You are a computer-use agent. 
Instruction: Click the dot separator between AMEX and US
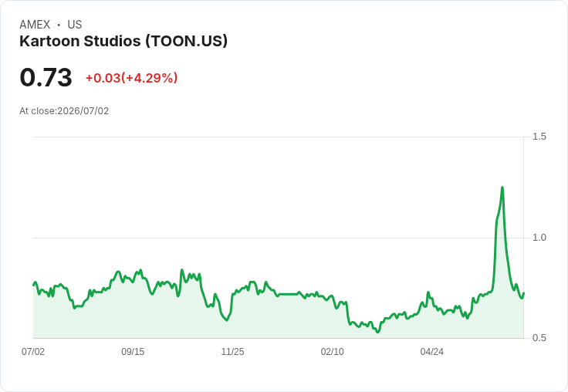tap(59, 25)
